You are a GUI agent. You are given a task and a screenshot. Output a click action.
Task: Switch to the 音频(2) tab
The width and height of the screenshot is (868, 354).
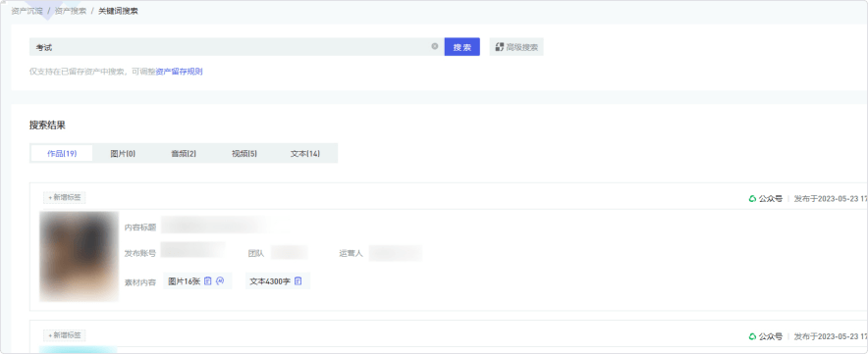point(184,153)
